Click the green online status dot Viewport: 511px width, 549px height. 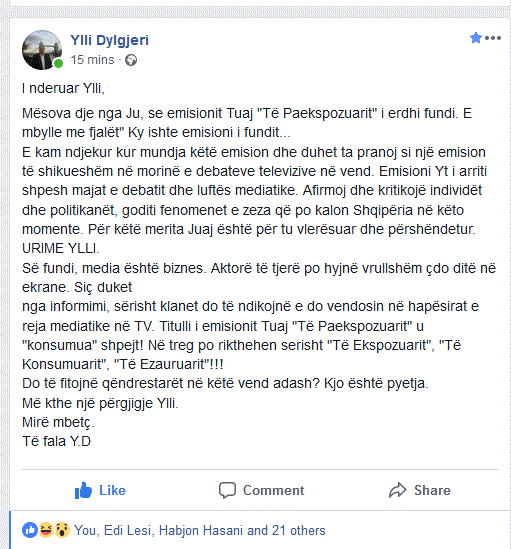click(58, 63)
